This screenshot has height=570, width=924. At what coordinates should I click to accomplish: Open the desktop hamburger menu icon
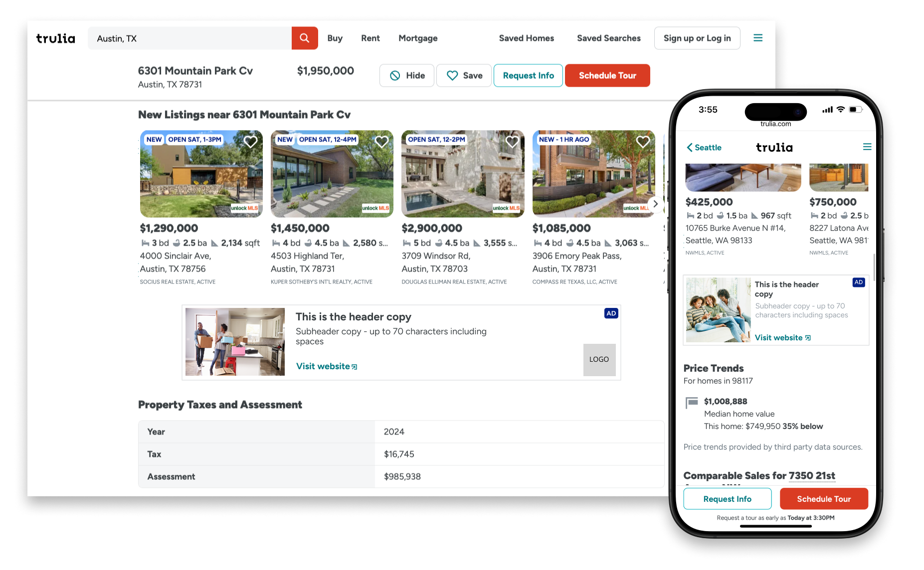pos(757,38)
